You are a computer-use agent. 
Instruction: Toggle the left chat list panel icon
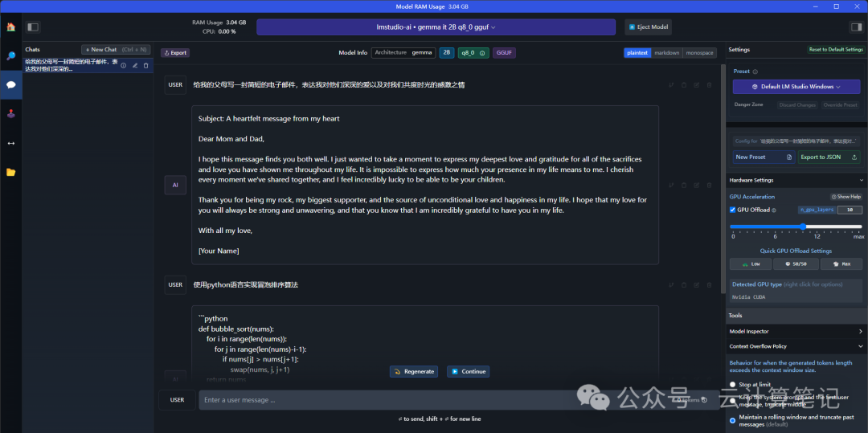click(x=33, y=27)
